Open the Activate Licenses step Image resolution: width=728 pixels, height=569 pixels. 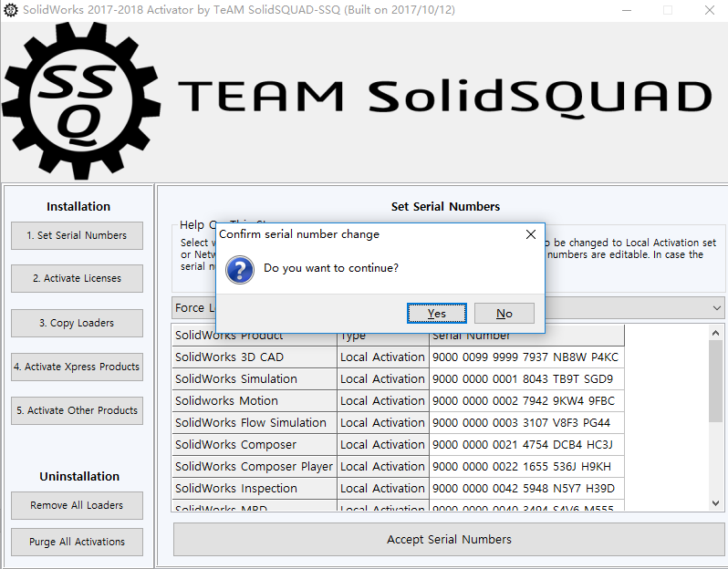(77, 278)
